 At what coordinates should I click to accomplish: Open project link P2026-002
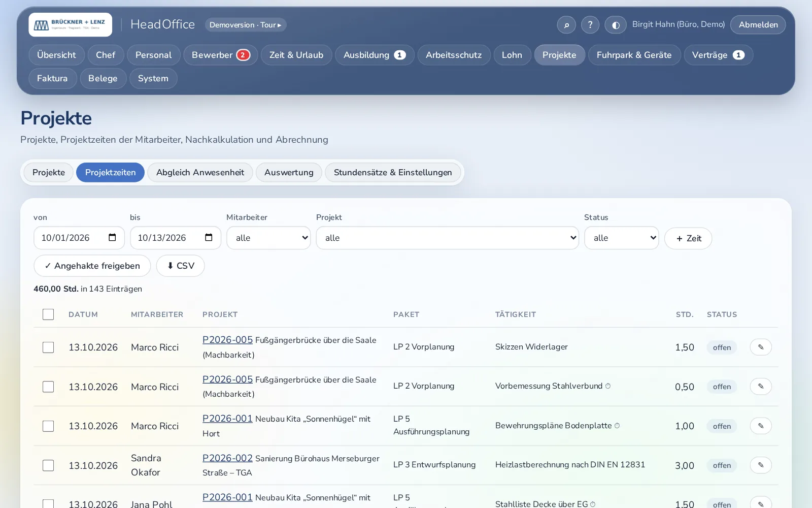(227, 458)
